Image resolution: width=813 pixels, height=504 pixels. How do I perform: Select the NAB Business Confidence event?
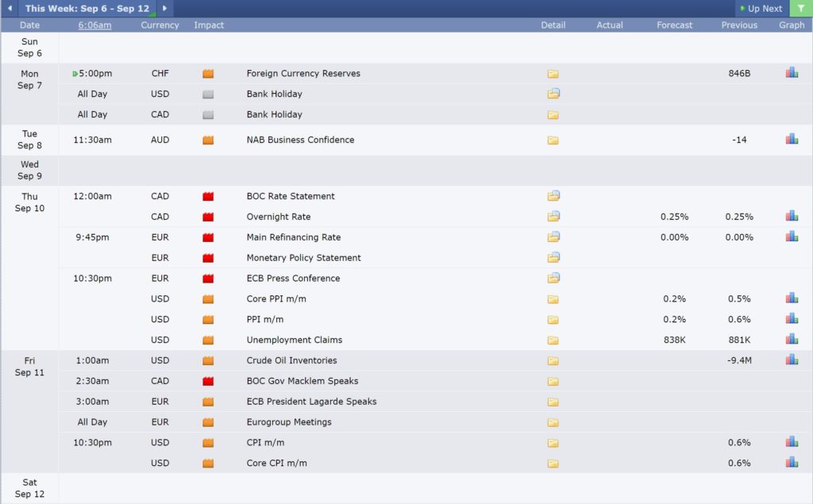pyautogui.click(x=300, y=140)
